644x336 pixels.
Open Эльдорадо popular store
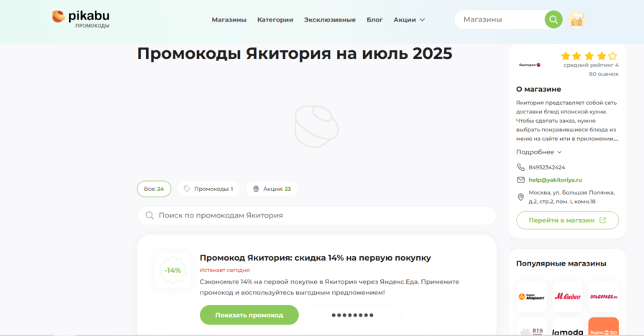[x=603, y=297]
